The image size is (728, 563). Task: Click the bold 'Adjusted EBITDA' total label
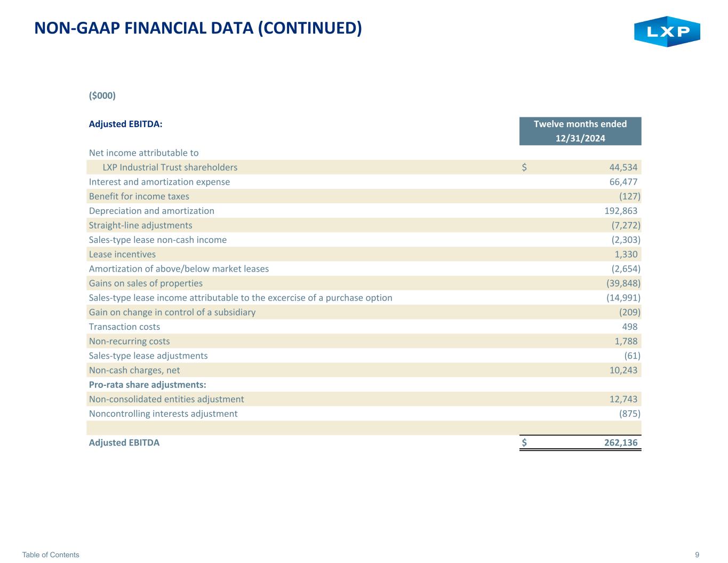click(124, 442)
